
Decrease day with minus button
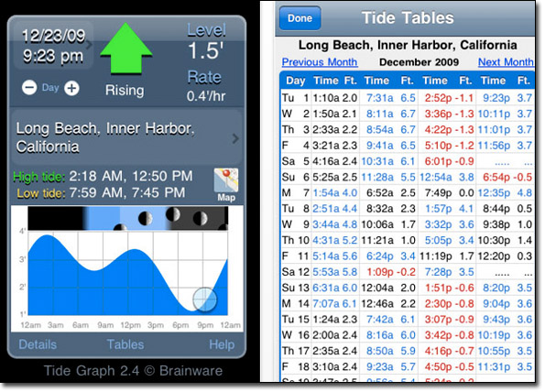(29, 88)
